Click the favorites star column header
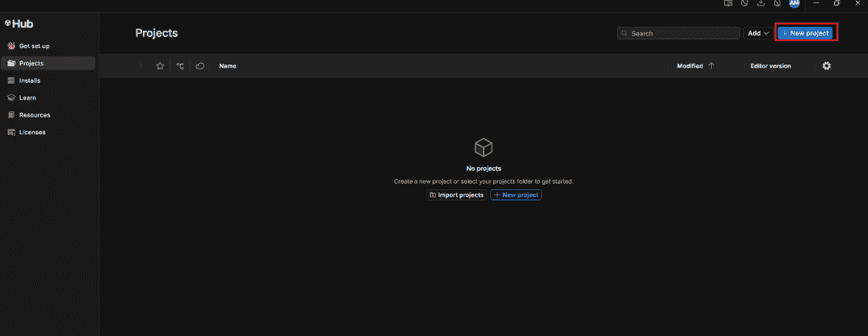Viewport: 868px width, 336px height. [160, 66]
